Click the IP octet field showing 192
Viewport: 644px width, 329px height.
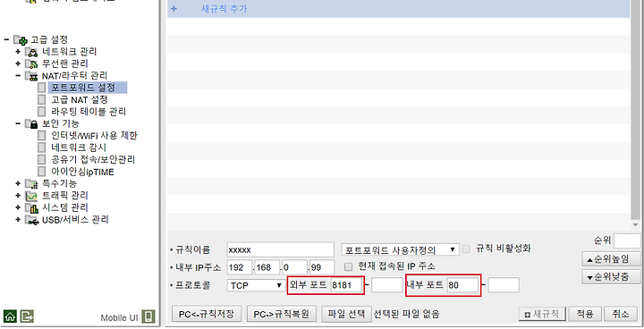[239, 267]
